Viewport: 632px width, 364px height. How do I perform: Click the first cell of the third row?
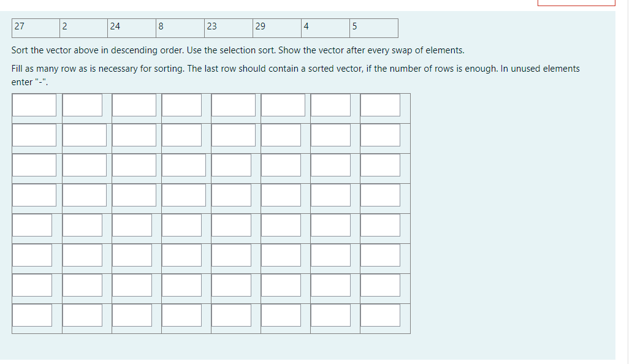(x=34, y=165)
